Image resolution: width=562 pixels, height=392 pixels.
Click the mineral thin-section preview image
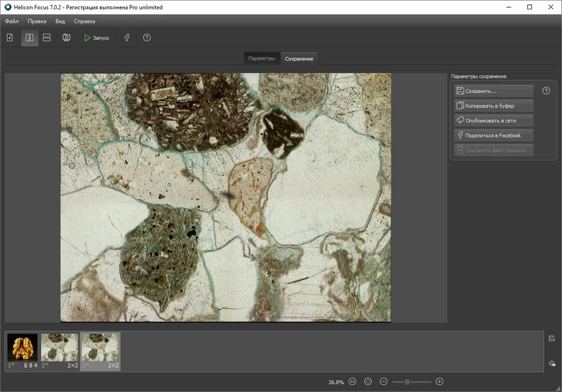click(x=226, y=198)
